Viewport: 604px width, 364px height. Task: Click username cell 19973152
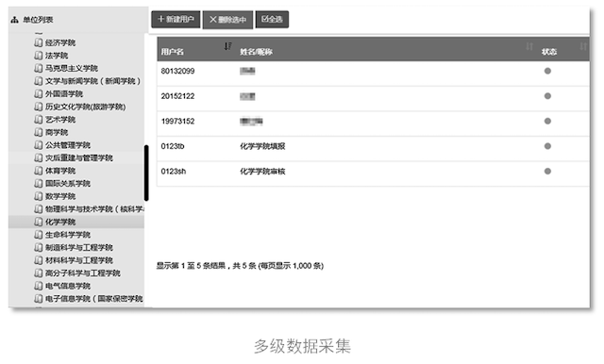tap(177, 122)
